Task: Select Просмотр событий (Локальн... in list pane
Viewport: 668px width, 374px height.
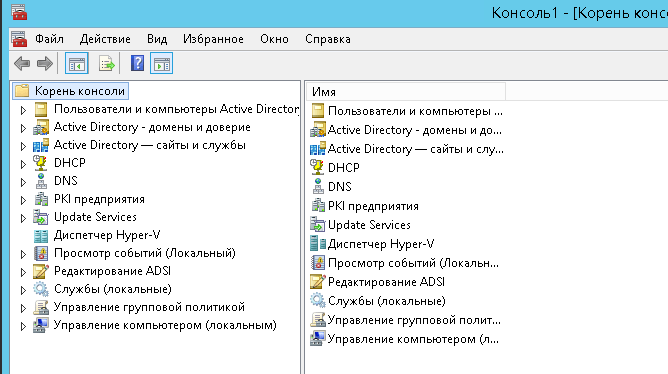Action: [413, 263]
